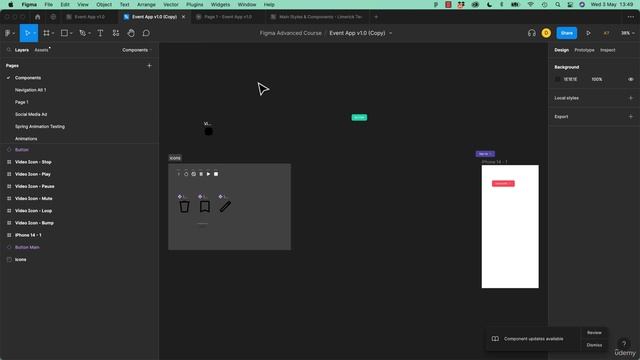640x360 pixels.
Task: Open the Components page dropdown
Action: pos(137,50)
